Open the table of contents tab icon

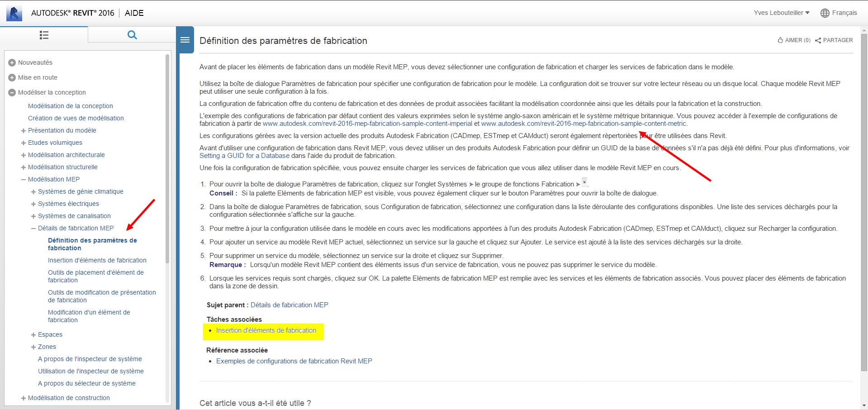coord(44,35)
